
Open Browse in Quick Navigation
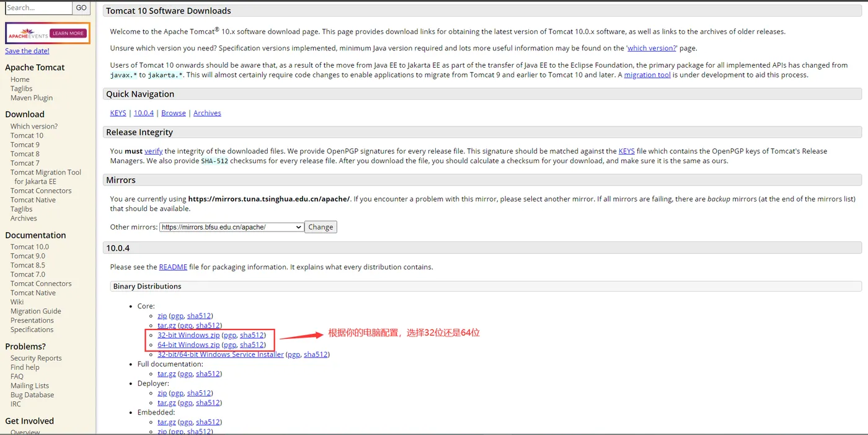click(x=174, y=113)
